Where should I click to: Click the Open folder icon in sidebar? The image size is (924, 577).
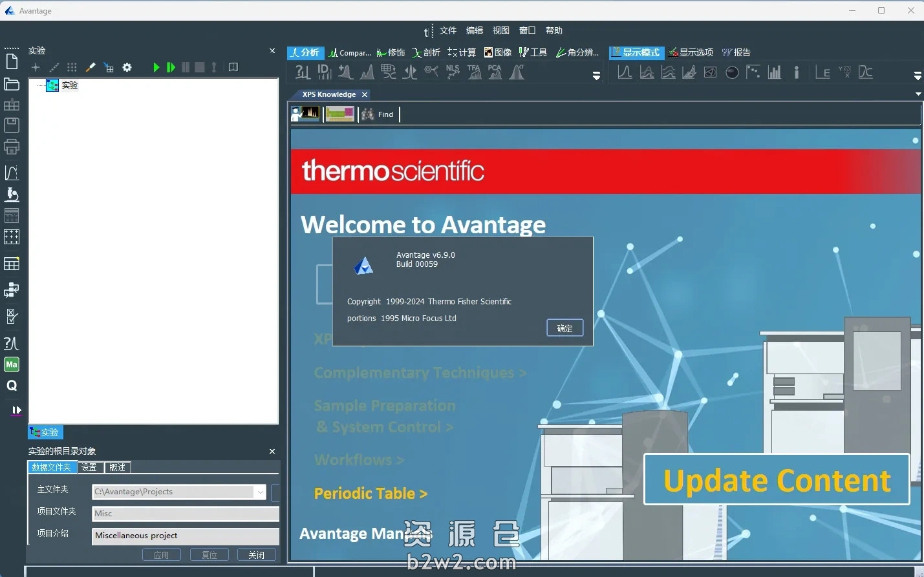click(12, 84)
